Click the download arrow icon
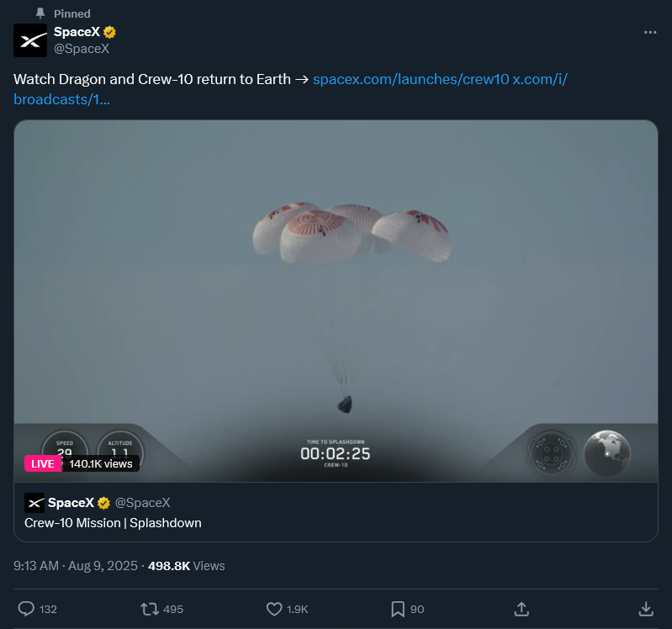672x629 pixels. [x=646, y=609]
